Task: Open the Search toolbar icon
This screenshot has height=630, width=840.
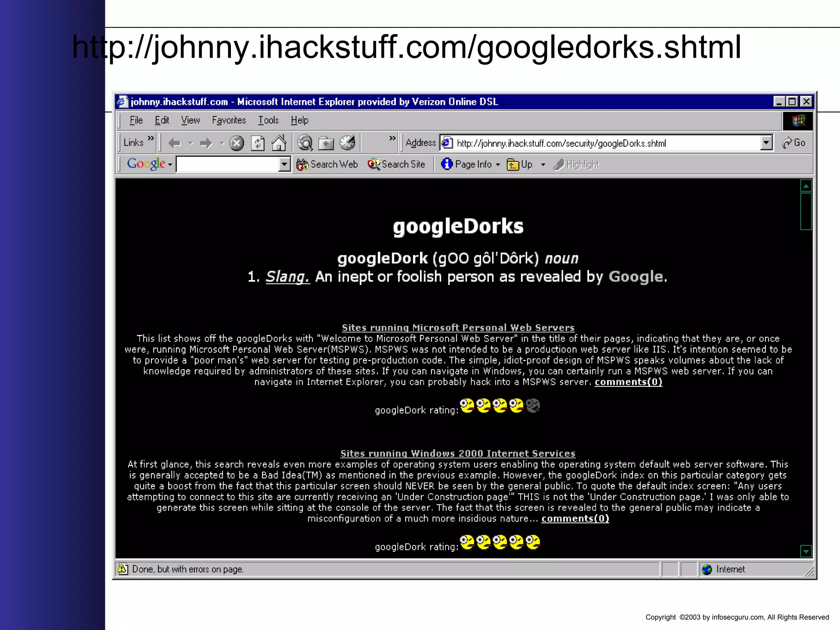Action: pyautogui.click(x=305, y=143)
